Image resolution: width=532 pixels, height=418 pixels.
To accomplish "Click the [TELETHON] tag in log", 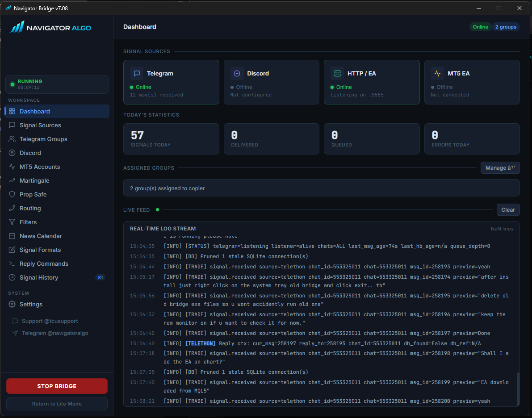I will tap(201, 343).
